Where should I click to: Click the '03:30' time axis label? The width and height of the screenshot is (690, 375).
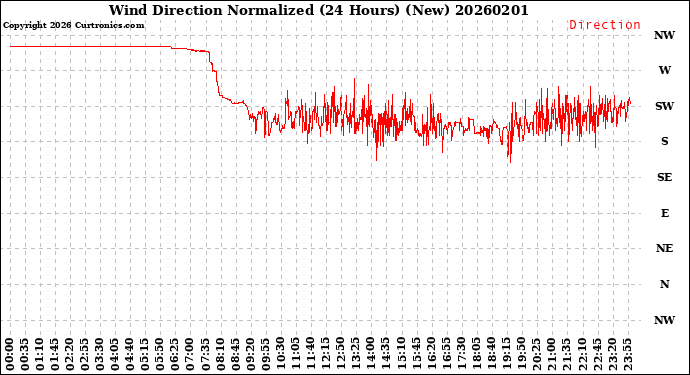coord(100,355)
